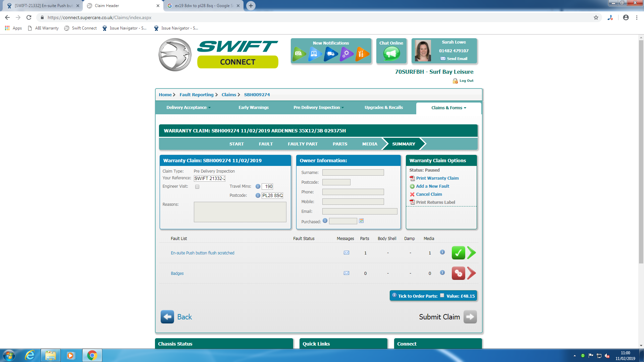Click the purple gears notification icon
The image size is (644, 362).
346,54
